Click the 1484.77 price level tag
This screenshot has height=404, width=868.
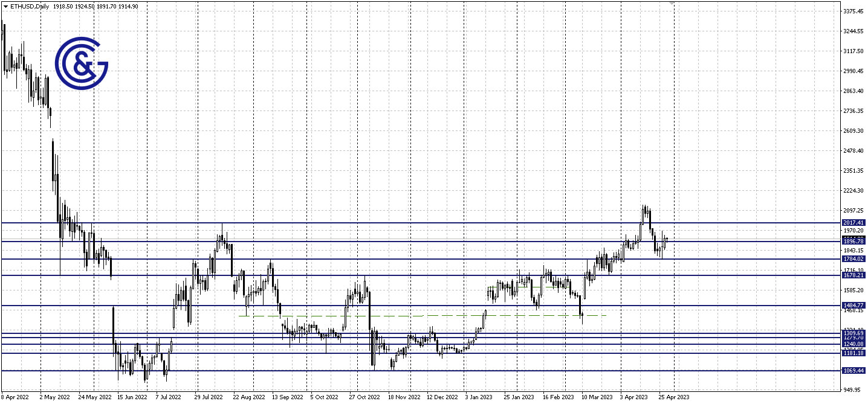854,306
